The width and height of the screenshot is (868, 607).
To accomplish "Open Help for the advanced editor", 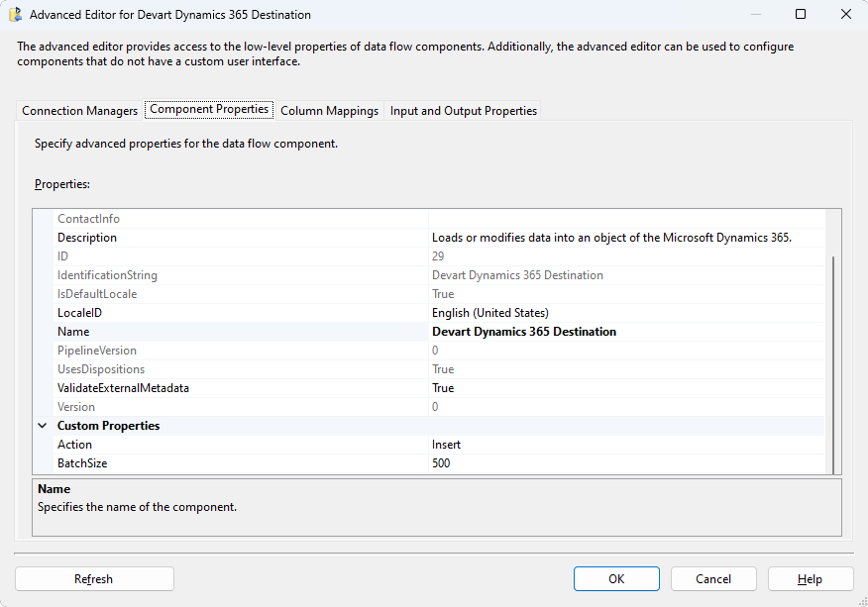I will tap(810, 579).
